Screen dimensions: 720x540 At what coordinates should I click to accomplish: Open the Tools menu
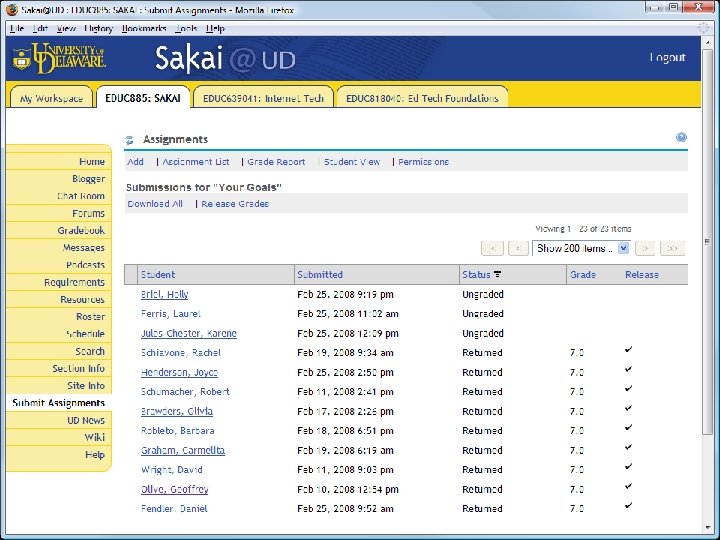click(x=186, y=28)
